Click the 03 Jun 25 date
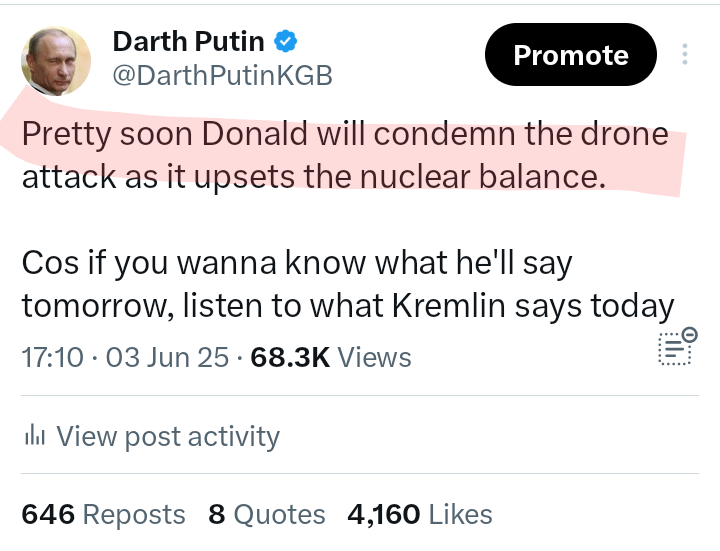 167,357
